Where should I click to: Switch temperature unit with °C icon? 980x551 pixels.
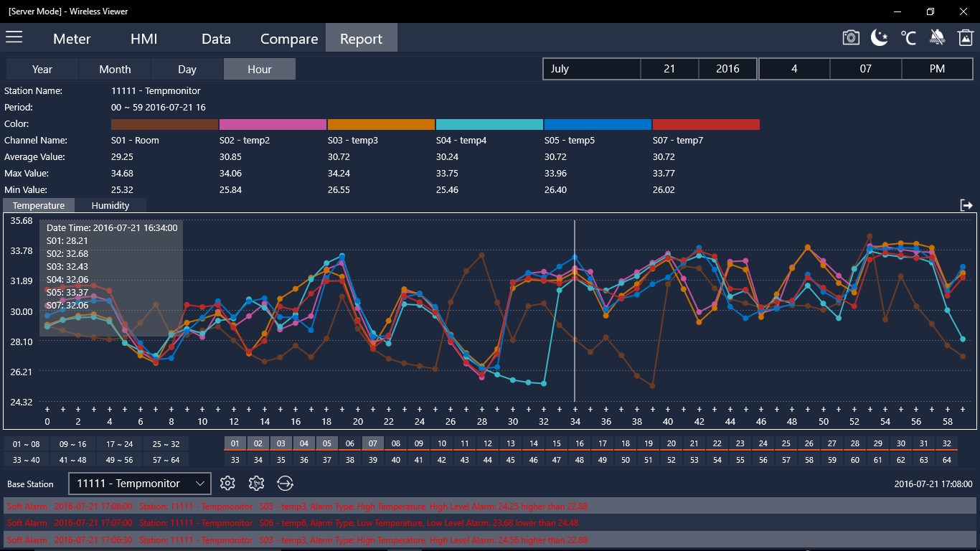pyautogui.click(x=908, y=38)
